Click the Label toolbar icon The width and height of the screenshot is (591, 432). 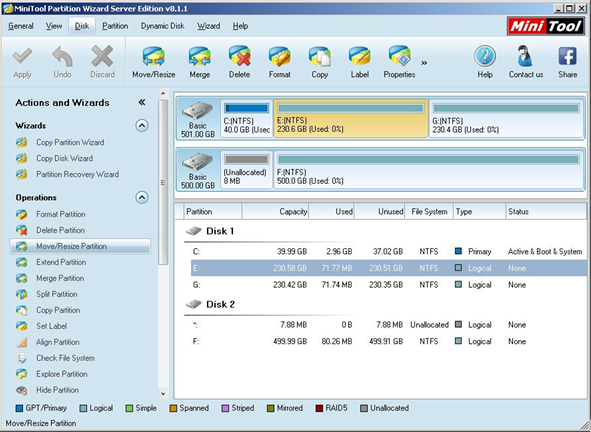pyautogui.click(x=360, y=56)
